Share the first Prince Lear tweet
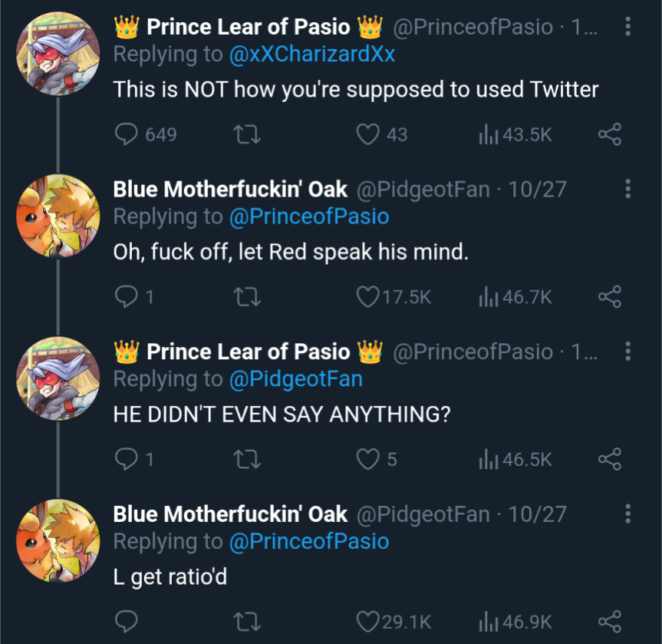Screen dimensions: 662x644 point(609,135)
